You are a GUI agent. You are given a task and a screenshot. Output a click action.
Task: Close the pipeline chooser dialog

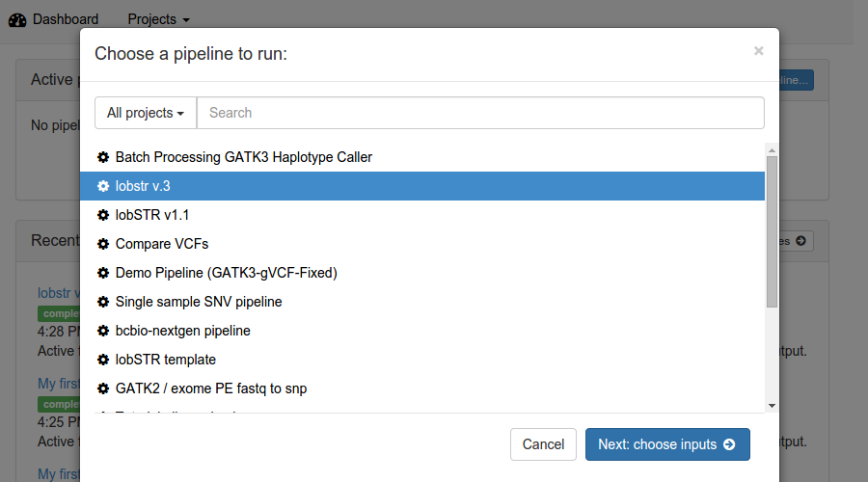(x=758, y=51)
